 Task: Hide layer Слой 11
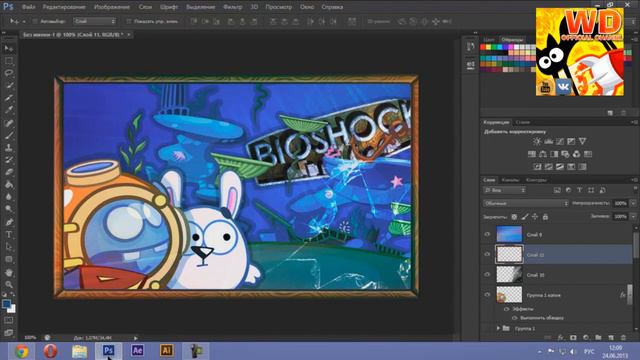coord(487,254)
